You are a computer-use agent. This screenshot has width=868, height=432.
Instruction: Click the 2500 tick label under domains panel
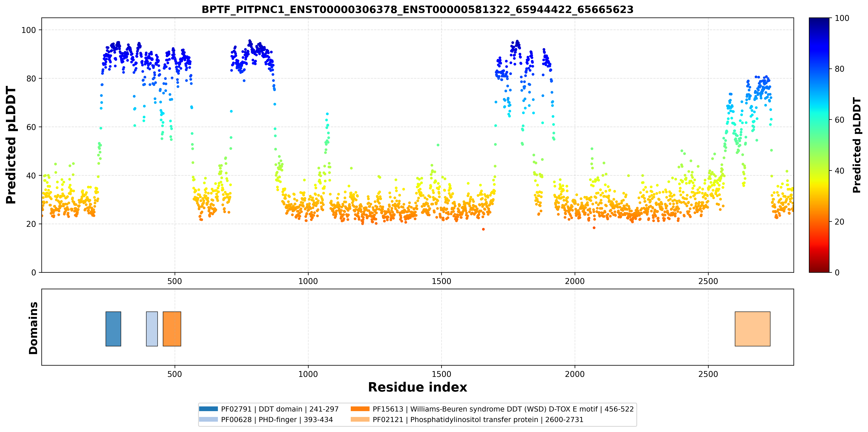click(x=708, y=374)
